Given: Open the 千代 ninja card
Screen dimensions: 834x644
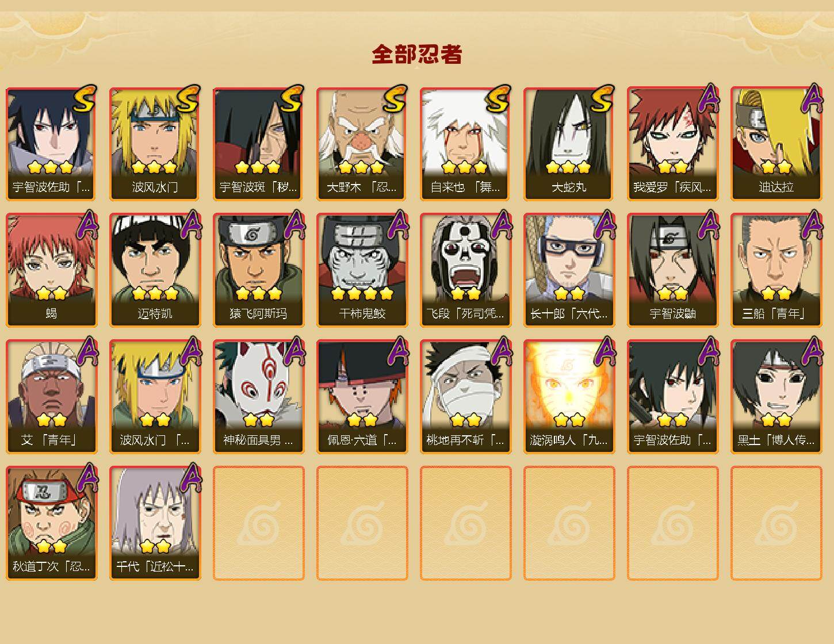Looking at the screenshot, I should click(155, 523).
